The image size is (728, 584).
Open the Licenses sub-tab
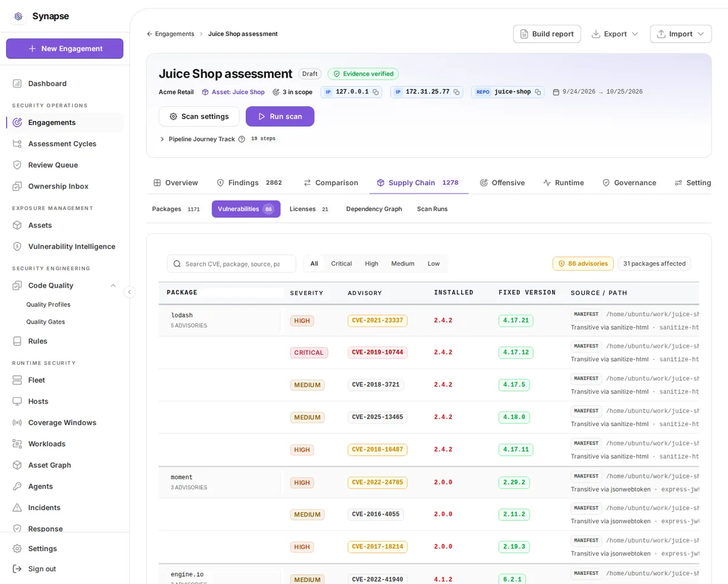coord(309,209)
